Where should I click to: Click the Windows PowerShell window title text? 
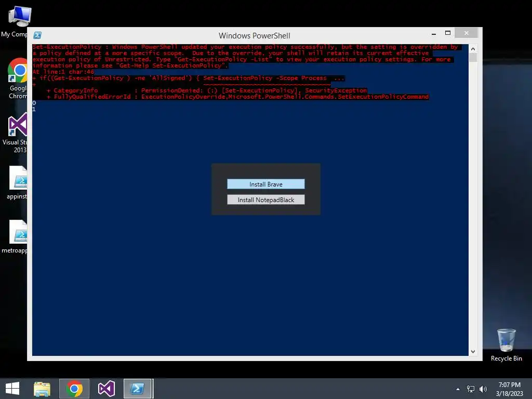pos(255,36)
